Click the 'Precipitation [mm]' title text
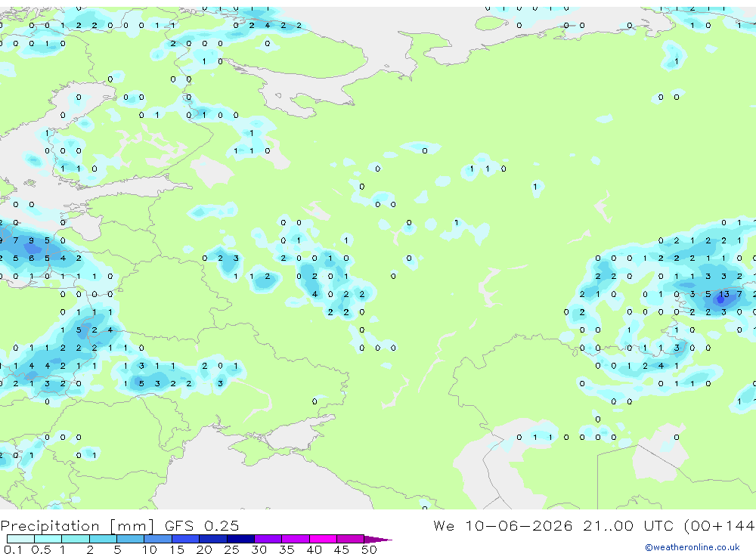The height and width of the screenshot is (554, 756). [77, 525]
